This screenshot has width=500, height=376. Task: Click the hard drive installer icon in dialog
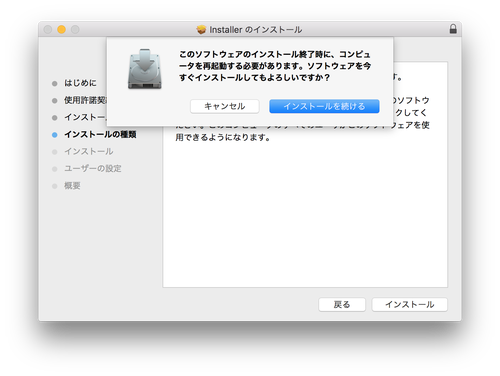pyautogui.click(x=145, y=69)
